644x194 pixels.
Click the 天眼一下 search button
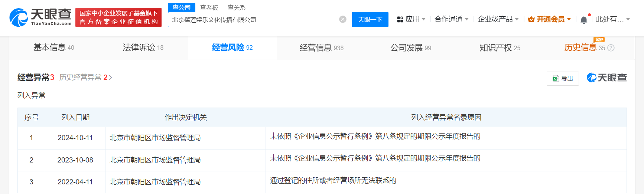click(x=370, y=19)
